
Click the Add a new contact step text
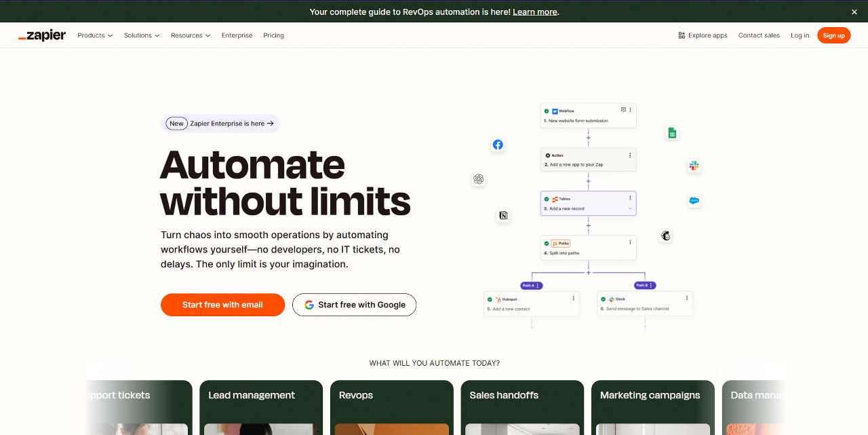pos(511,309)
